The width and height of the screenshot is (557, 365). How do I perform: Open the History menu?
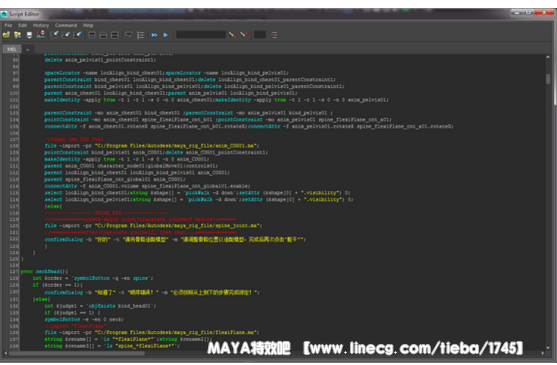point(41,25)
